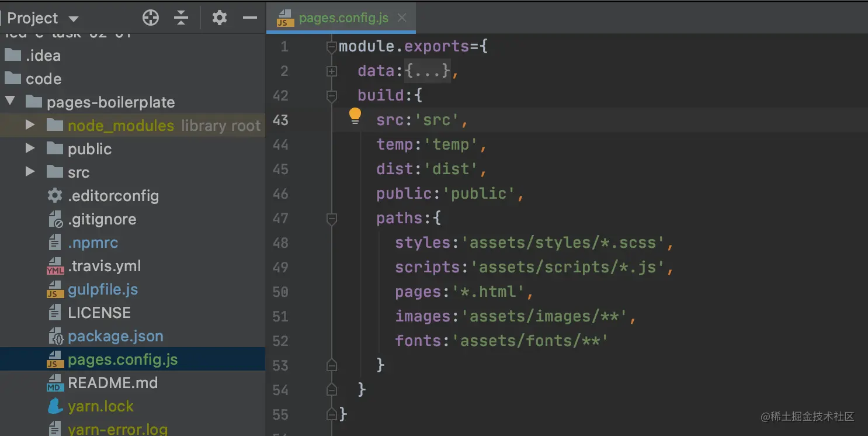Click the 'src' string value on line 43

[x=437, y=120]
